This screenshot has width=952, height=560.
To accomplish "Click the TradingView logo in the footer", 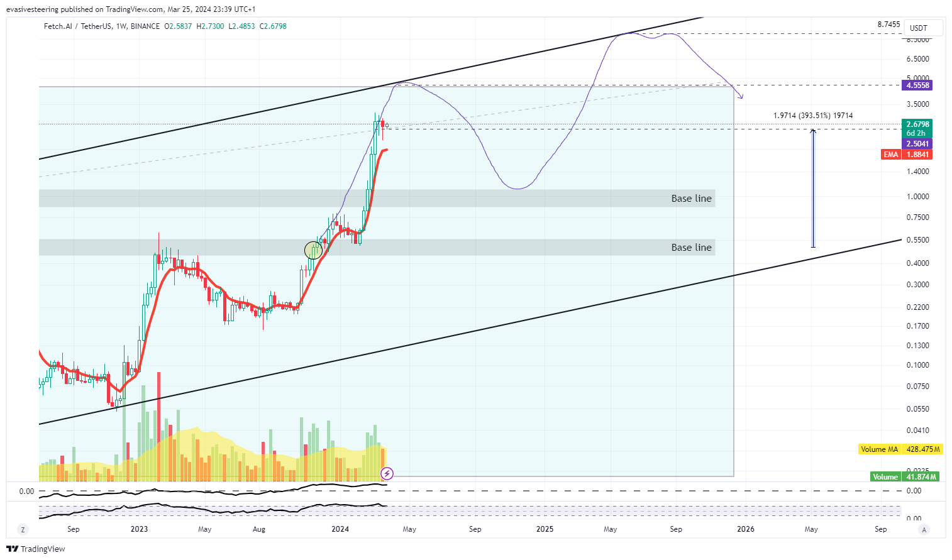I will pyautogui.click(x=36, y=549).
